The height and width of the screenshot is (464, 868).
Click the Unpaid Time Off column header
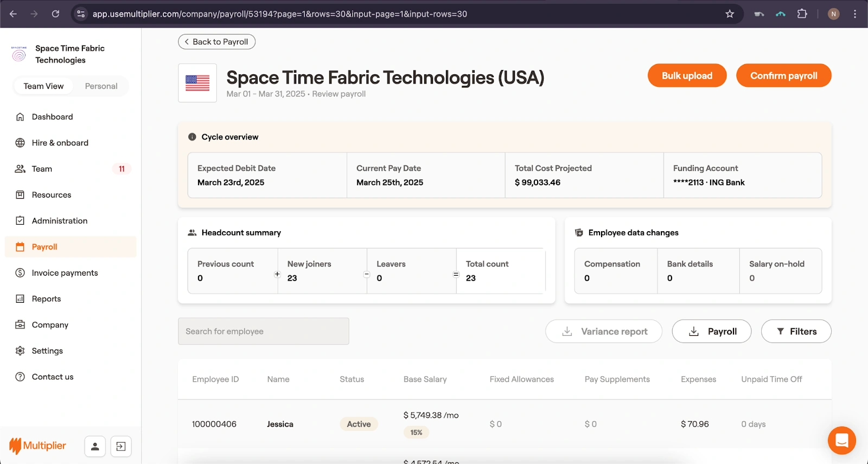(771, 379)
